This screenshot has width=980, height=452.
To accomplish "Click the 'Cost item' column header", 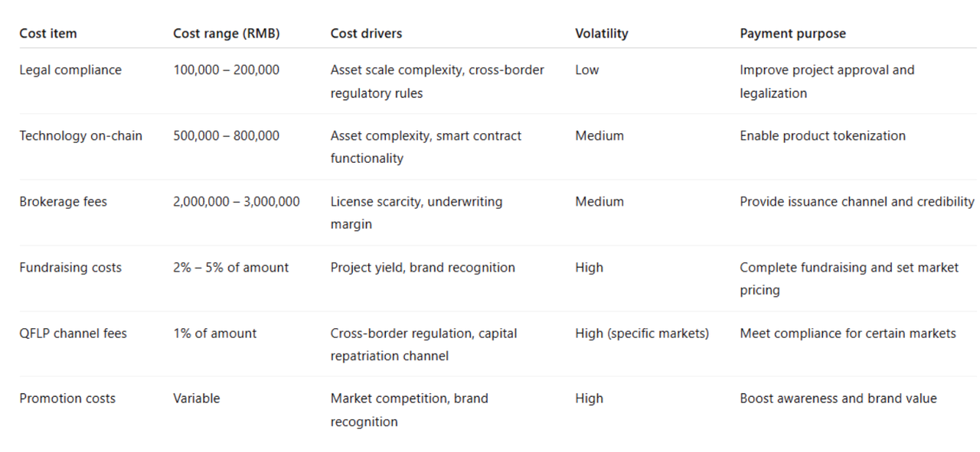I will [x=48, y=34].
